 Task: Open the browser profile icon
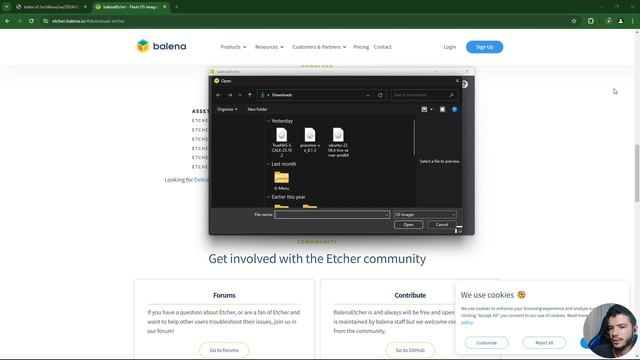620,21
